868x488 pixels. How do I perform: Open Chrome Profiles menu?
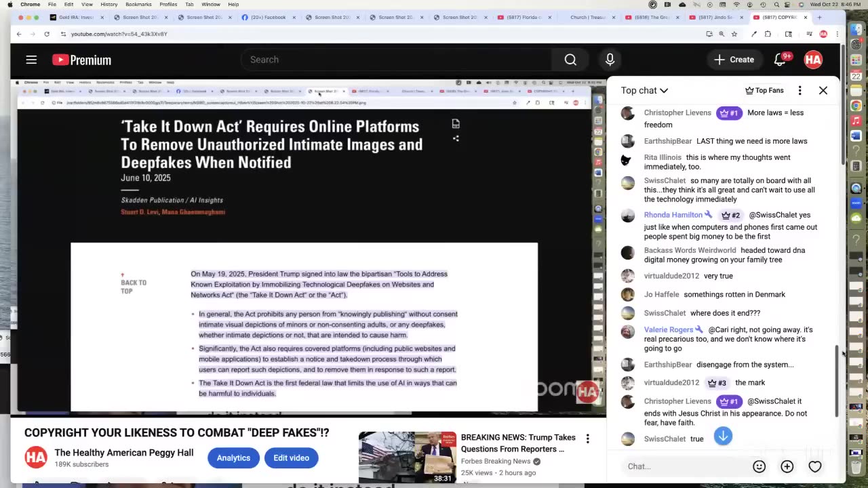(168, 4)
